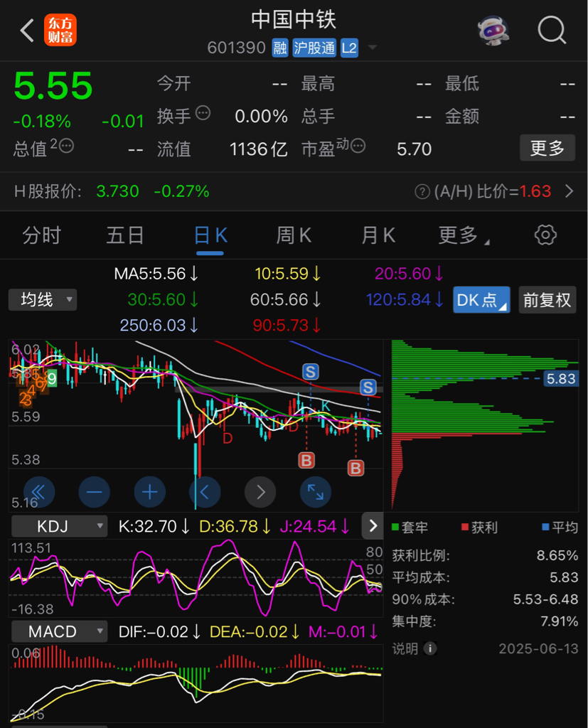Tap the second B buy marker
The width and height of the screenshot is (588, 728).
(356, 468)
